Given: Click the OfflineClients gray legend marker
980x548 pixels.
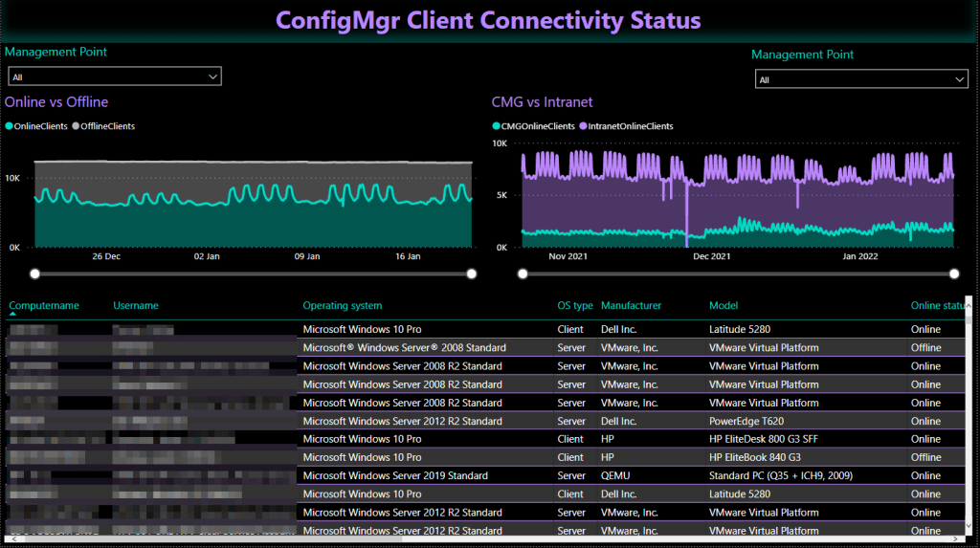Looking at the screenshot, I should tap(77, 126).
